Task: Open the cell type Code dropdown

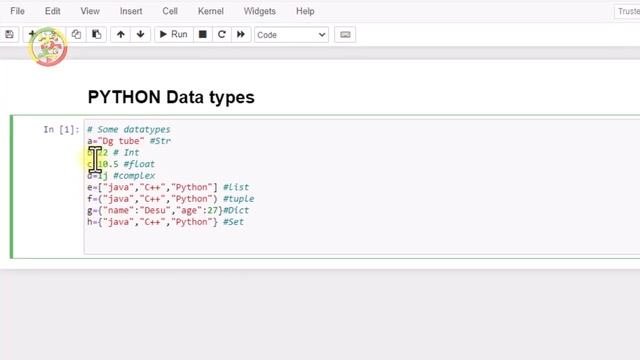Action: tap(291, 35)
